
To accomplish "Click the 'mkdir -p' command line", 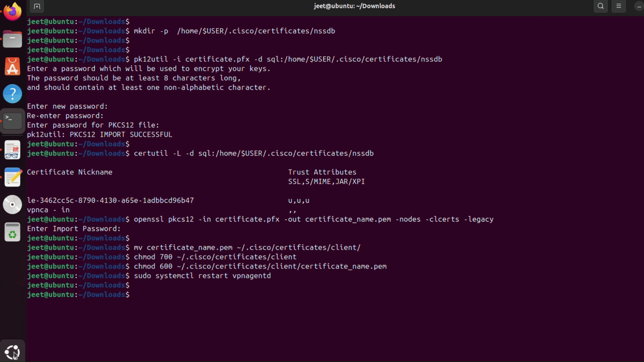I will click(x=234, y=31).
